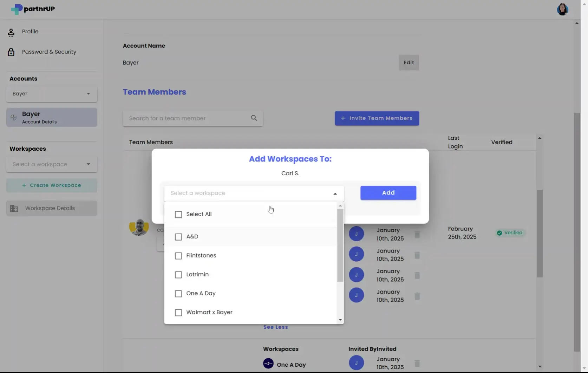The height and width of the screenshot is (373, 588).
Task: Click the partnrUP logo
Action: coord(33,9)
